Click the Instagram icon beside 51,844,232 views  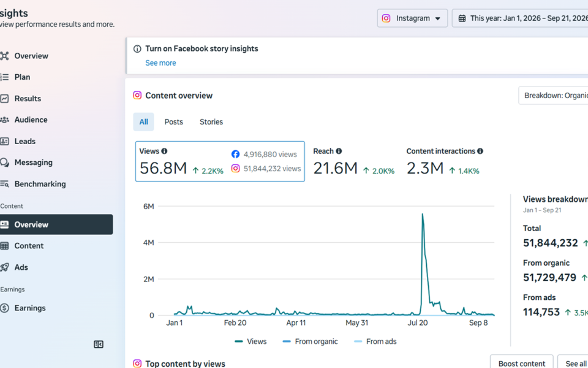(235, 169)
